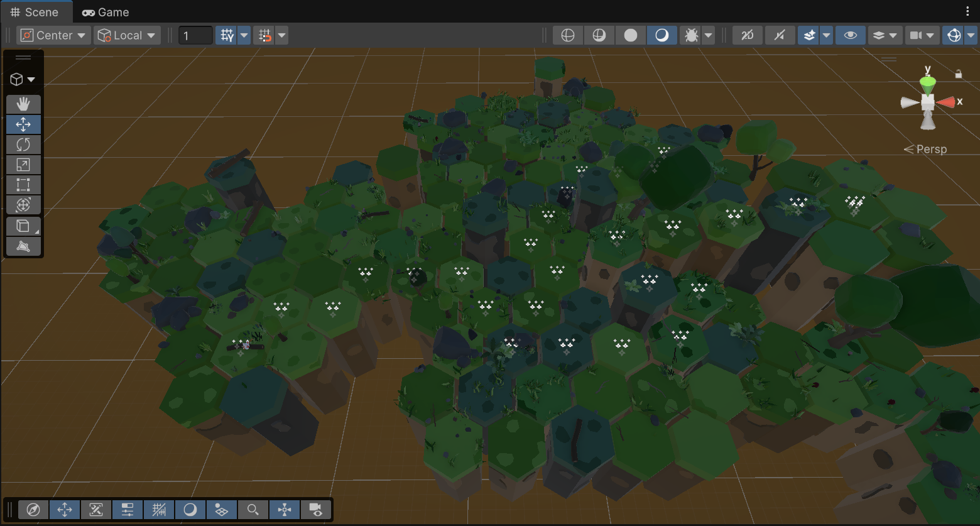Switch to the Scene tab
This screenshot has height=526, width=980.
click(x=35, y=12)
